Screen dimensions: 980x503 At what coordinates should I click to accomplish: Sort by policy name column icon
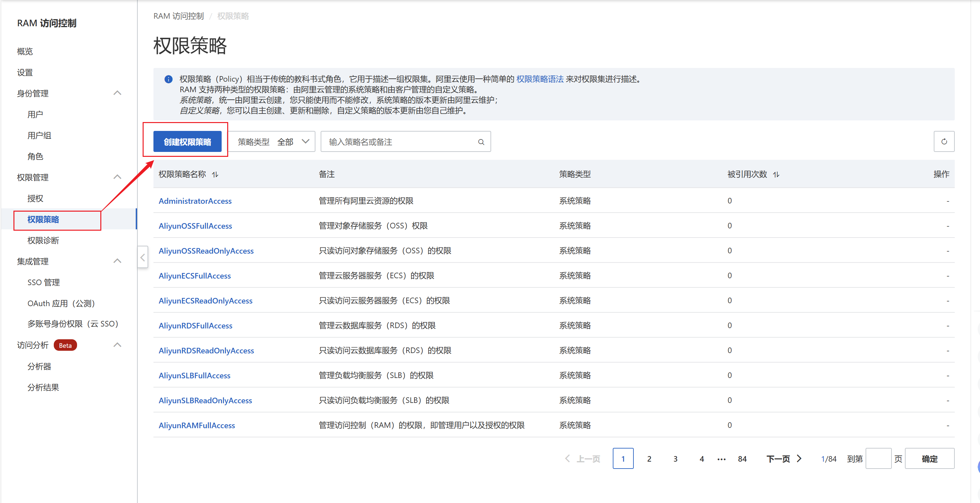[215, 175]
